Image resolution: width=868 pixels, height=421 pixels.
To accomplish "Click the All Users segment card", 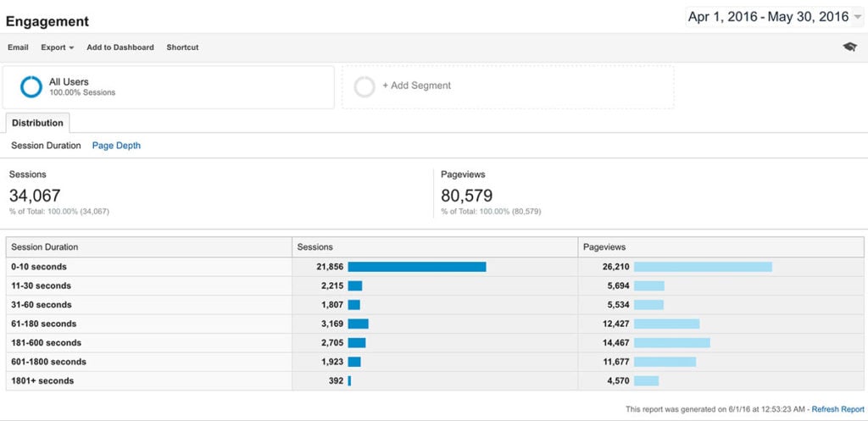I will coord(169,87).
